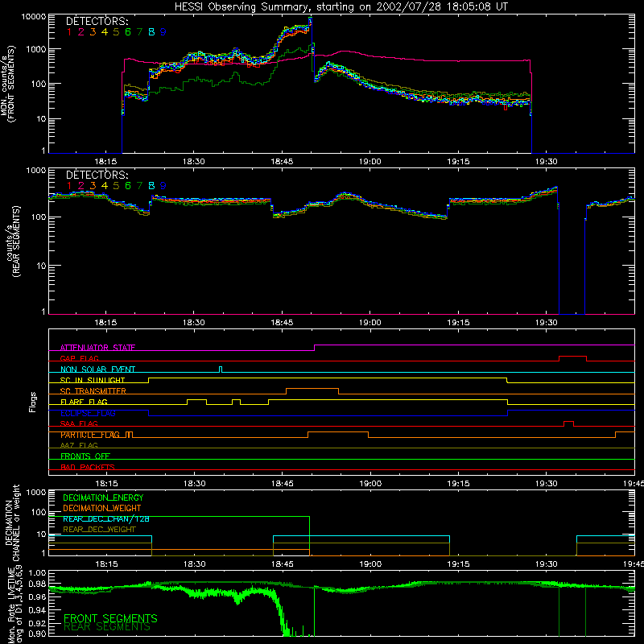
Task: Click 18:45 tick under rear segments plot
Action: coord(282,323)
